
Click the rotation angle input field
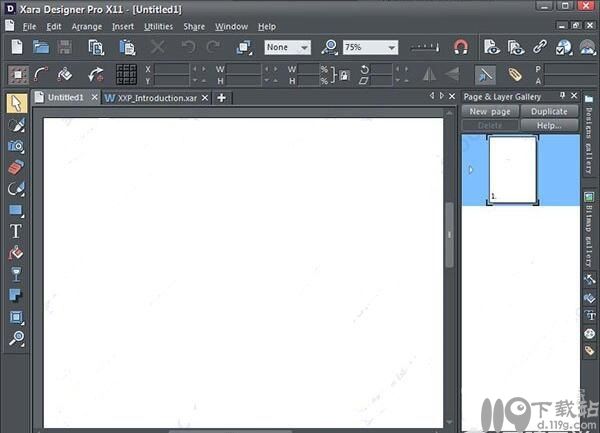point(382,69)
